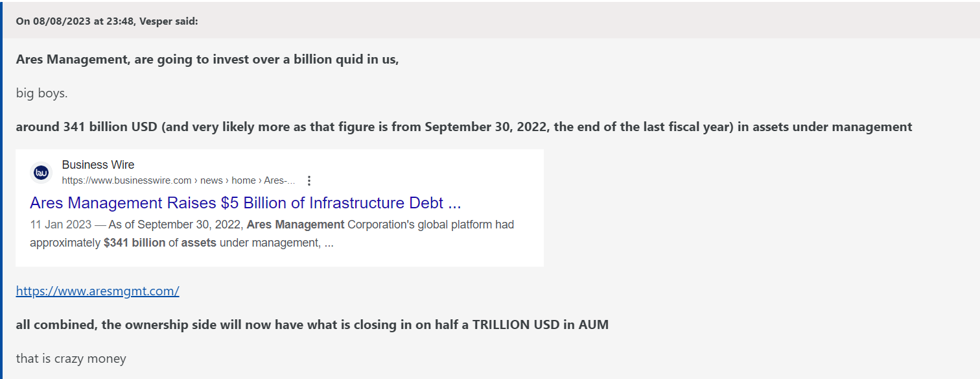Click the 'that is crazy money' line
This screenshot has width=980, height=379.
(71, 358)
